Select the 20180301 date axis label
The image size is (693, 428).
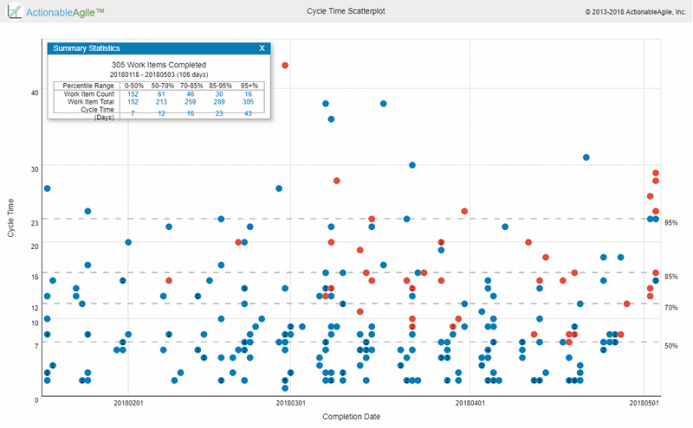click(x=291, y=403)
